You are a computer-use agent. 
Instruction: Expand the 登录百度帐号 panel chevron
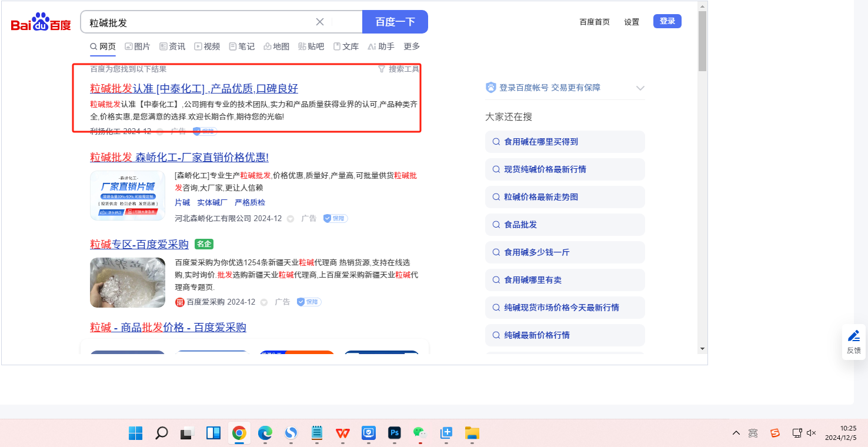pyautogui.click(x=640, y=88)
